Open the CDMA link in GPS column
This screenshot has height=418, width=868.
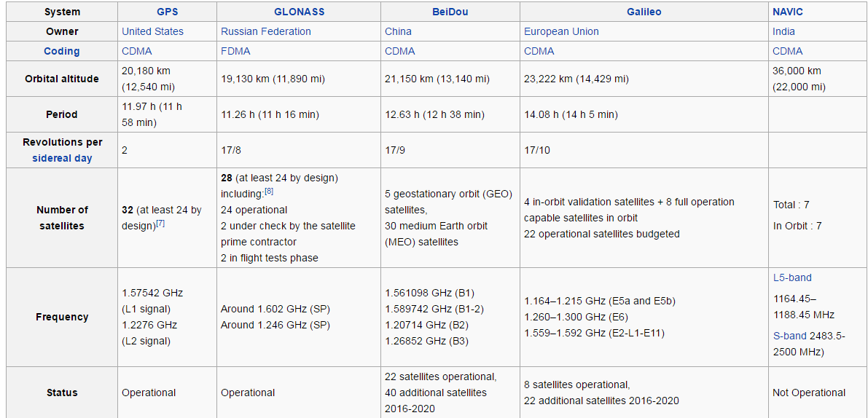(137, 51)
